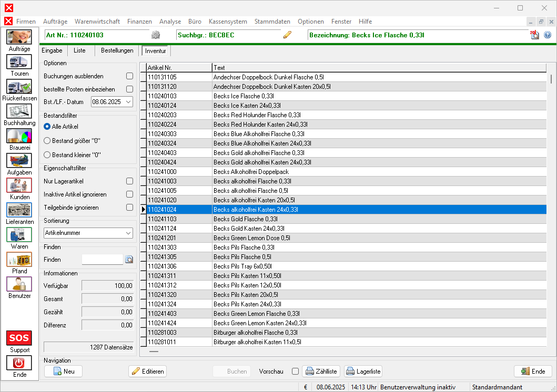Image resolution: width=557 pixels, height=392 pixels.
Task: Select row Becks Pils Flasche 0,5l
Action: point(242,257)
